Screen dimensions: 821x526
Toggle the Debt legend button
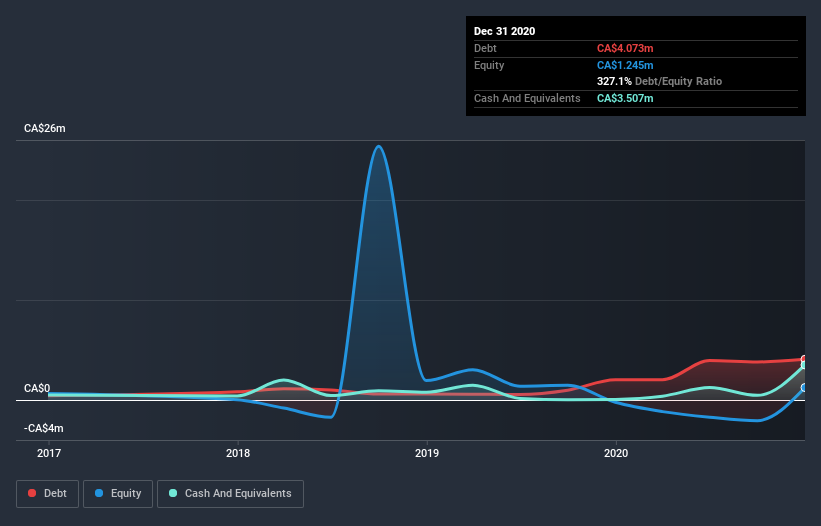47,494
